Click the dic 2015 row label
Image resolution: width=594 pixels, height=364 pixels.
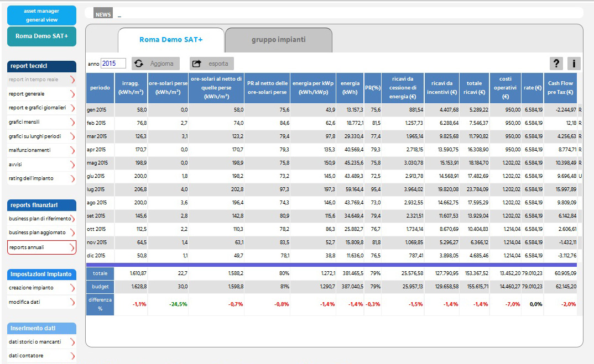click(x=96, y=256)
